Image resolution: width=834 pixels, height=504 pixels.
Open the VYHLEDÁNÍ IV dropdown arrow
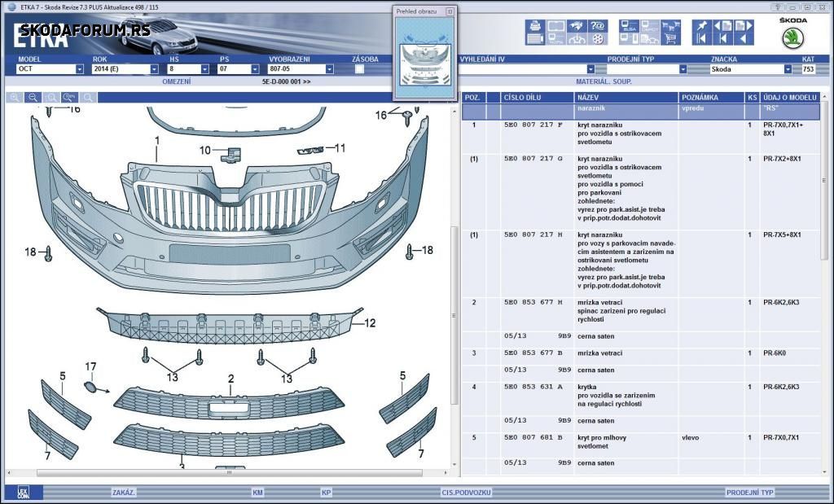tap(590, 69)
